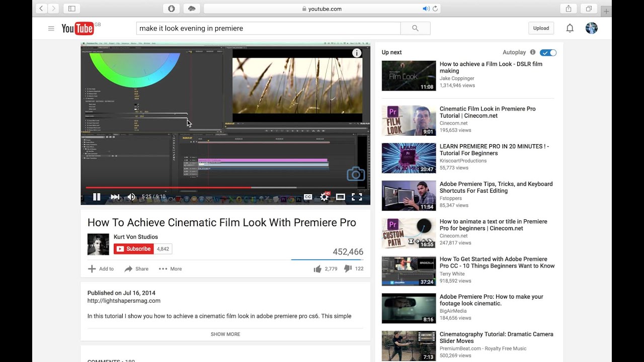Open the Share options
The image size is (644, 362).
[136, 269]
